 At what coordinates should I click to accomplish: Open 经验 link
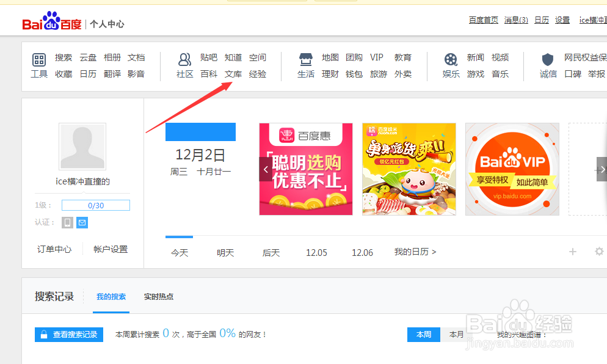coord(258,74)
